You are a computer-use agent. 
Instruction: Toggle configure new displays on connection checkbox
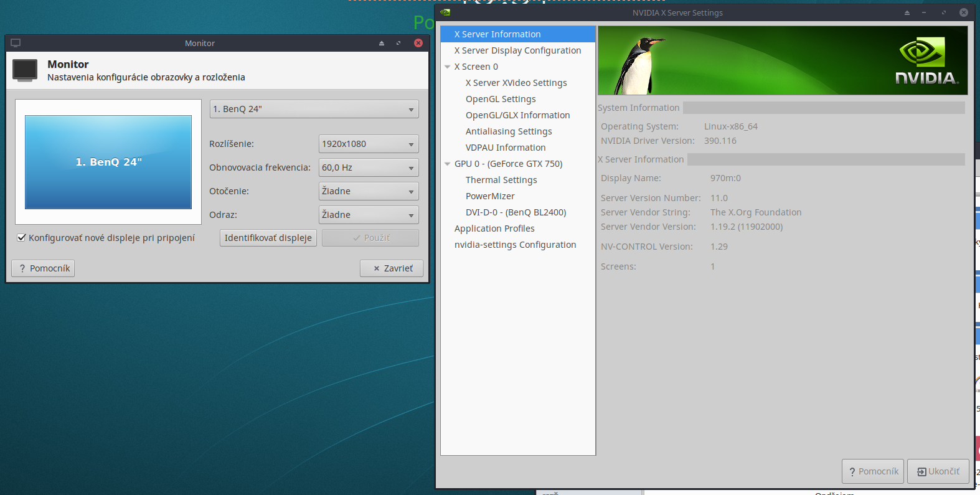[x=22, y=238]
